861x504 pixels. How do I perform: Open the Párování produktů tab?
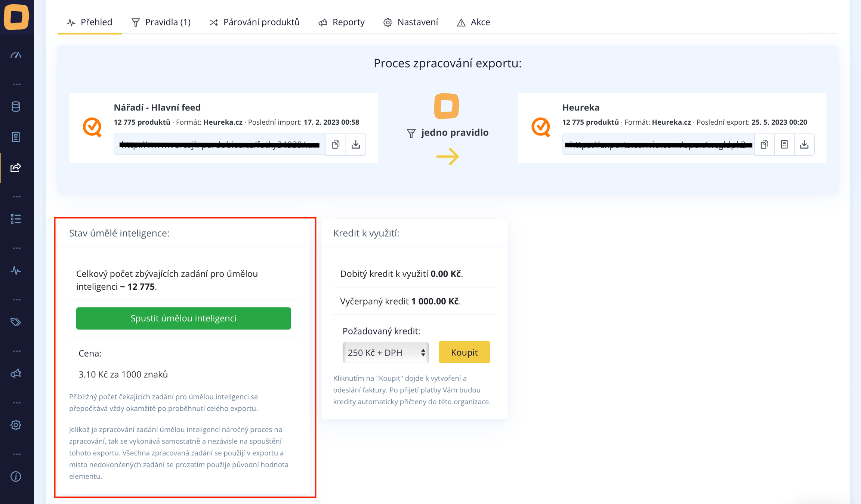point(254,22)
